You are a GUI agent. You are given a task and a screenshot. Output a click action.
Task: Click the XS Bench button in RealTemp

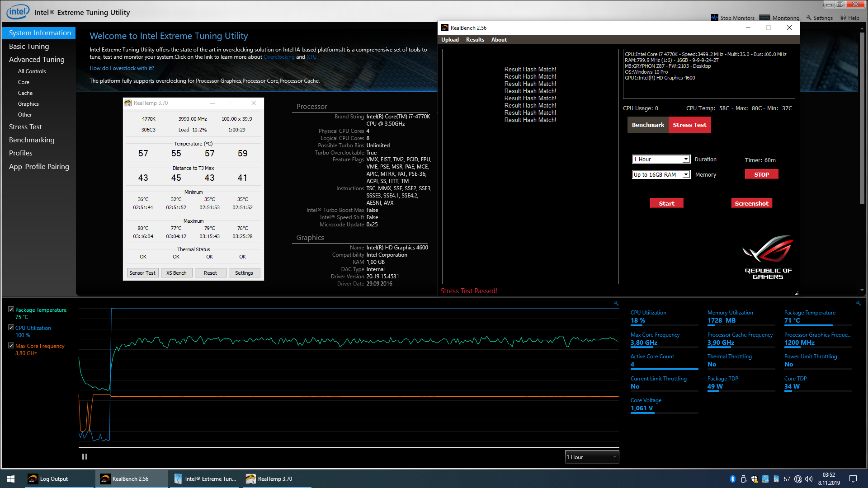pos(176,273)
